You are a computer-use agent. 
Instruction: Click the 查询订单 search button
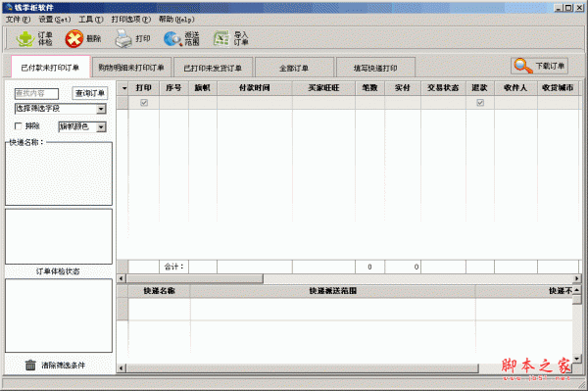pos(90,93)
